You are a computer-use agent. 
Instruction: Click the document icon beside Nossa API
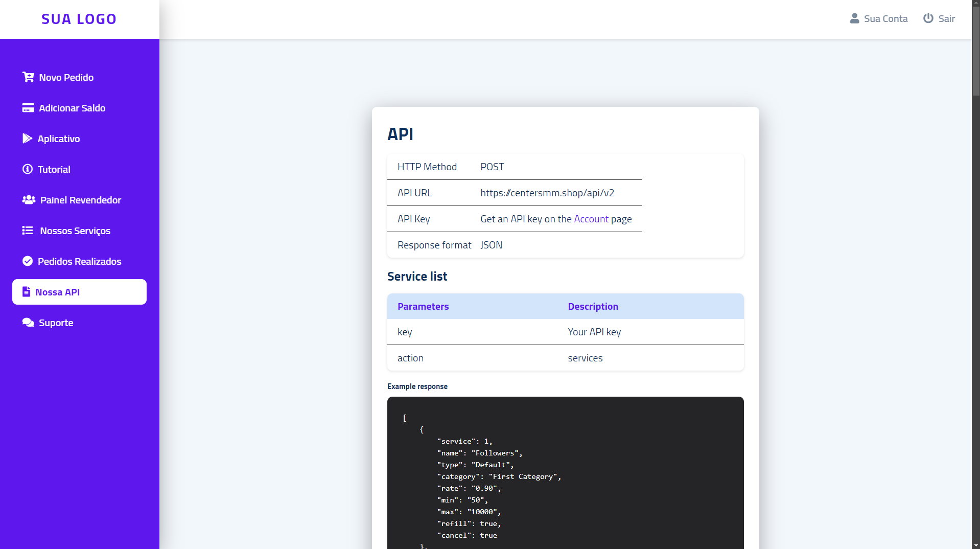(x=26, y=291)
